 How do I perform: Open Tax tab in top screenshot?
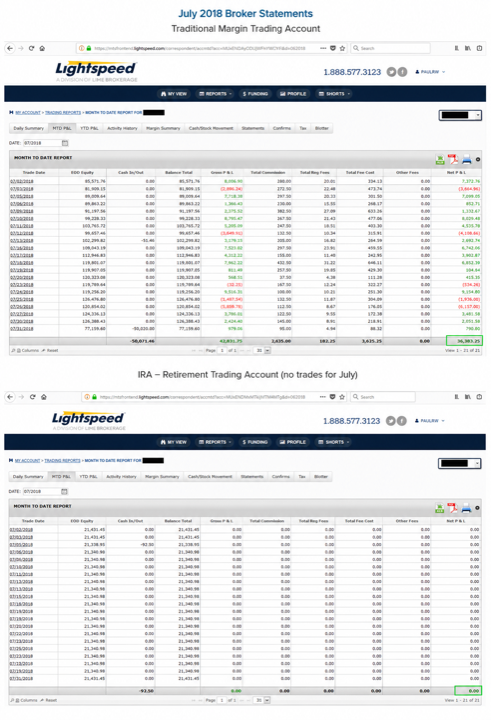303,129
